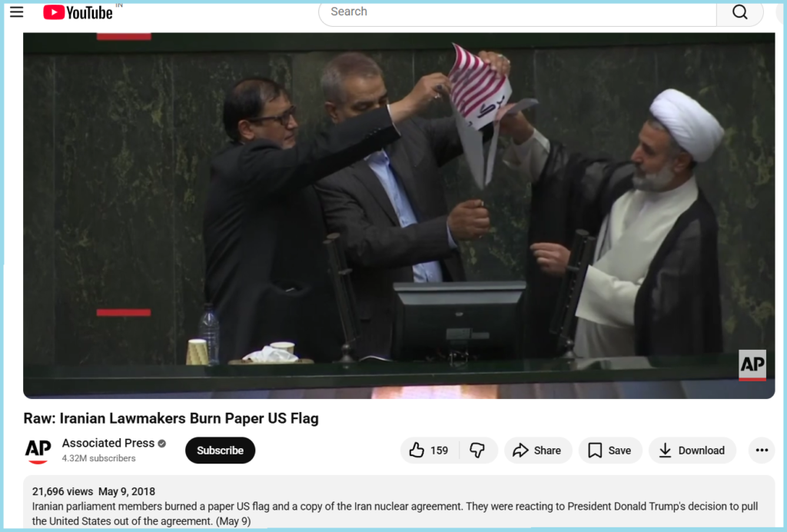Click the 21,696 views upload date line
This screenshot has height=532, width=787.
(x=93, y=491)
